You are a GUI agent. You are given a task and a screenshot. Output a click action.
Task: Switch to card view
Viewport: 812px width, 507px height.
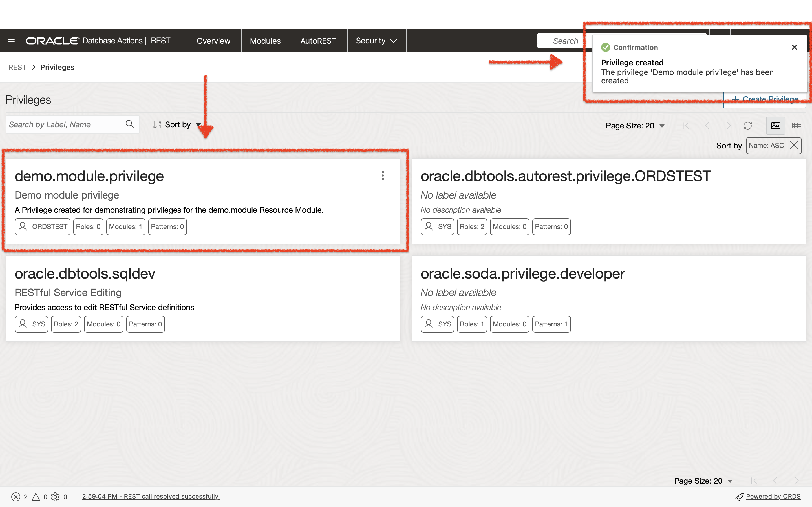pos(775,126)
